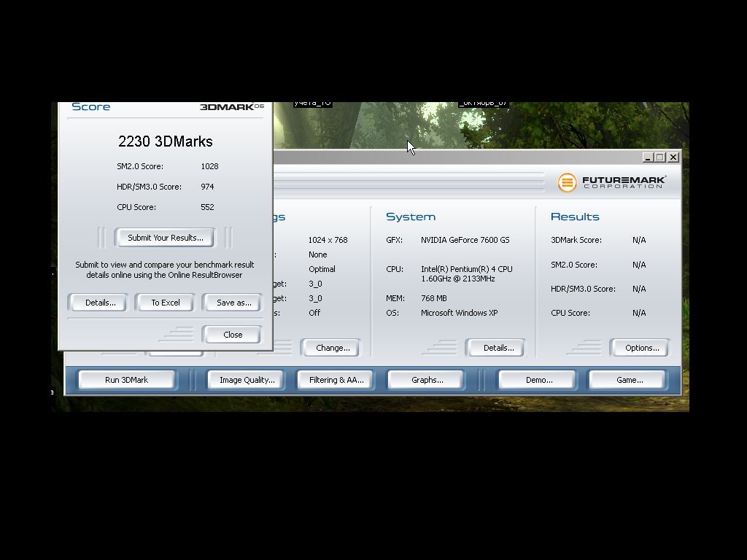Click NVIDIA GeForce 7600 GS text
The image size is (747, 560).
(465, 240)
